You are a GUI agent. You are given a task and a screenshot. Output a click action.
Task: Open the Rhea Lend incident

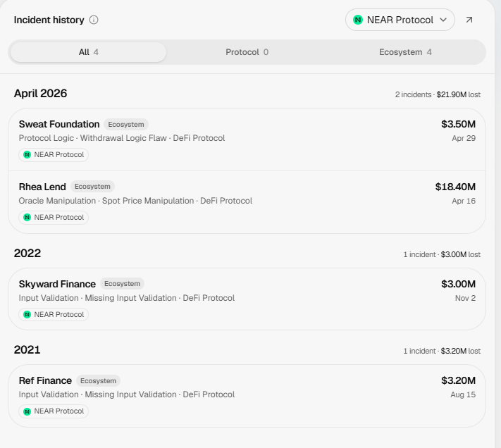[x=247, y=202]
